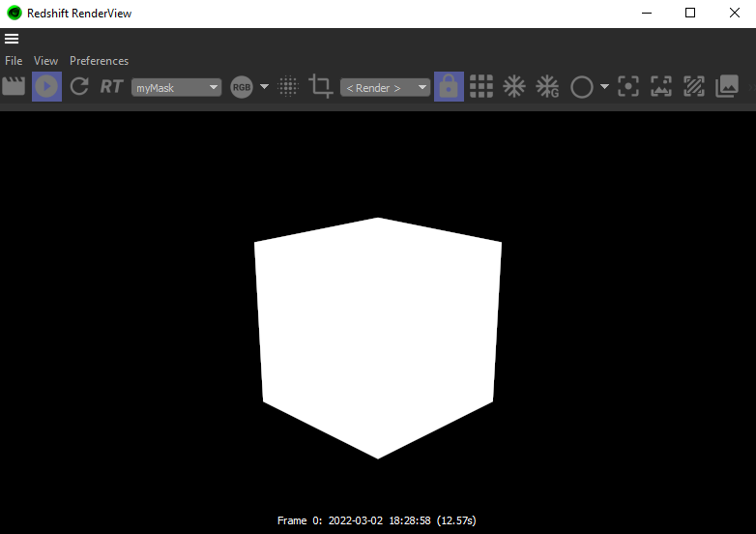The width and height of the screenshot is (756, 534).
Task: Open the < Render > camera dropdown
Action: point(385,88)
